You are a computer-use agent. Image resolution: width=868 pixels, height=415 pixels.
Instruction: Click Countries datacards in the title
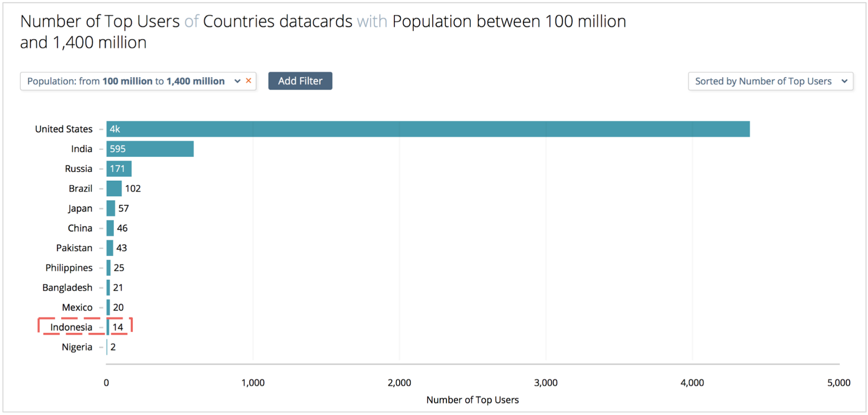278,21
